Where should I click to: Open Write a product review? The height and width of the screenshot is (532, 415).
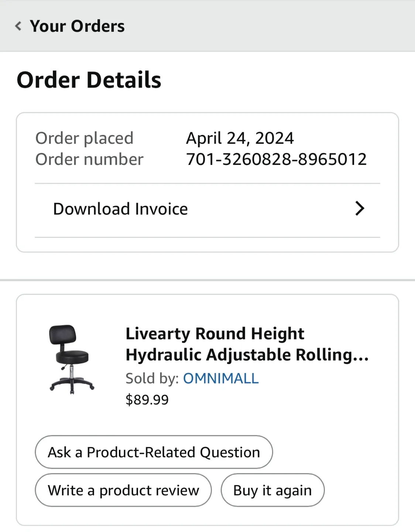pyautogui.click(x=123, y=490)
